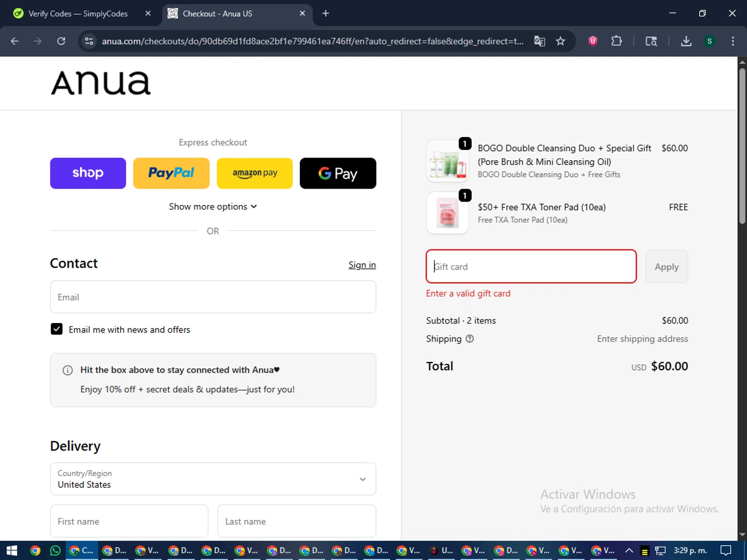Close the Checkout Anua US tab
The width and height of the screenshot is (747, 560).
click(302, 13)
